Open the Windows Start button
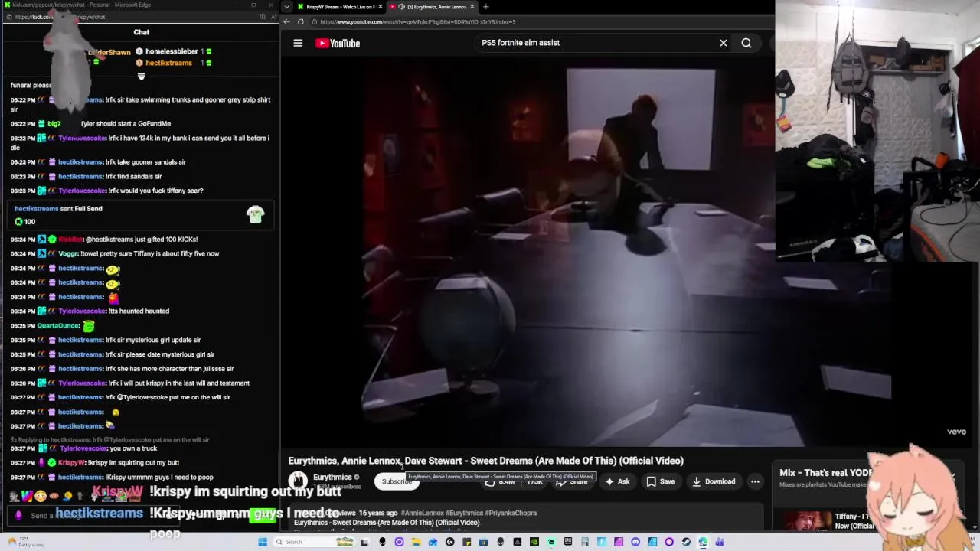980x551 pixels. pyautogui.click(x=263, y=542)
